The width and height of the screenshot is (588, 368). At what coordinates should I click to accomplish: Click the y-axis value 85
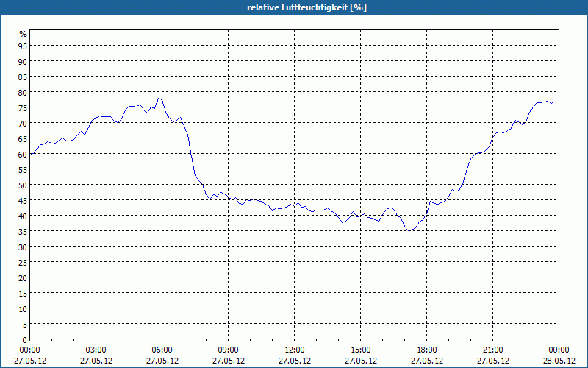pyautogui.click(x=23, y=77)
